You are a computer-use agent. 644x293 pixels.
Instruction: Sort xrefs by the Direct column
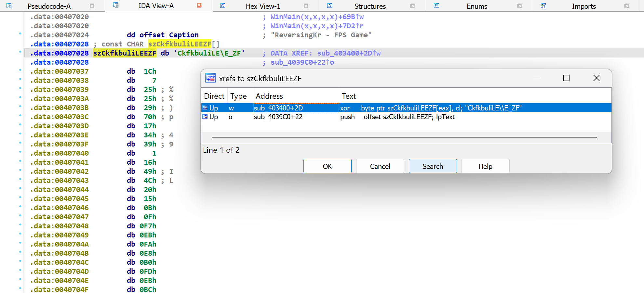(x=214, y=96)
